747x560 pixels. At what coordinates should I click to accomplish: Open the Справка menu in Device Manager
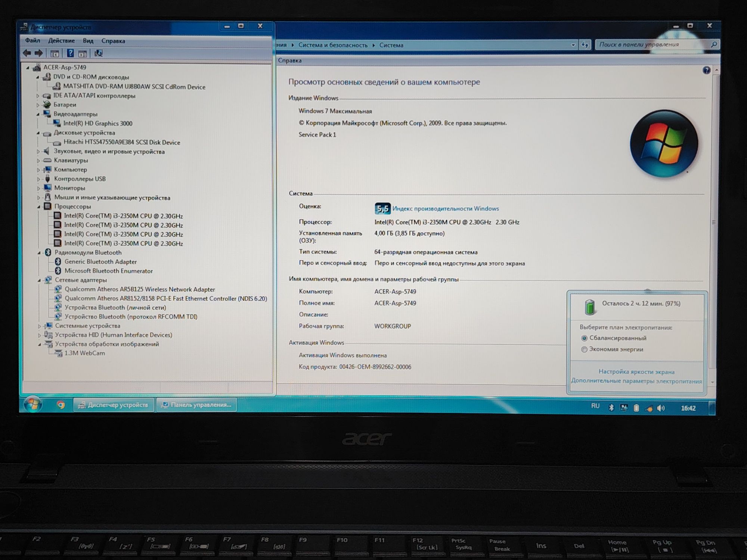click(113, 41)
